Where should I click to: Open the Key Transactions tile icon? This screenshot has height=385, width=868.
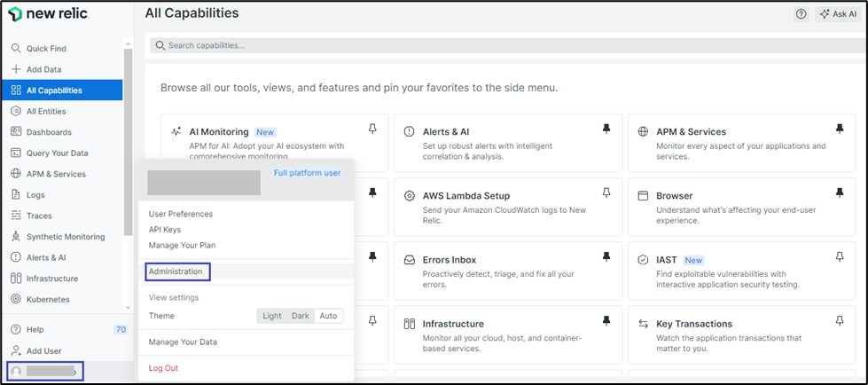point(643,324)
